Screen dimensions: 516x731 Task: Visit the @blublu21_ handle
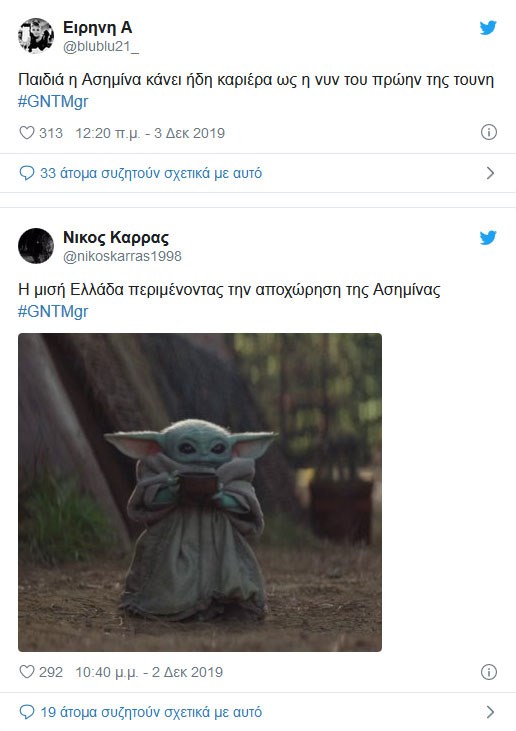[101, 47]
